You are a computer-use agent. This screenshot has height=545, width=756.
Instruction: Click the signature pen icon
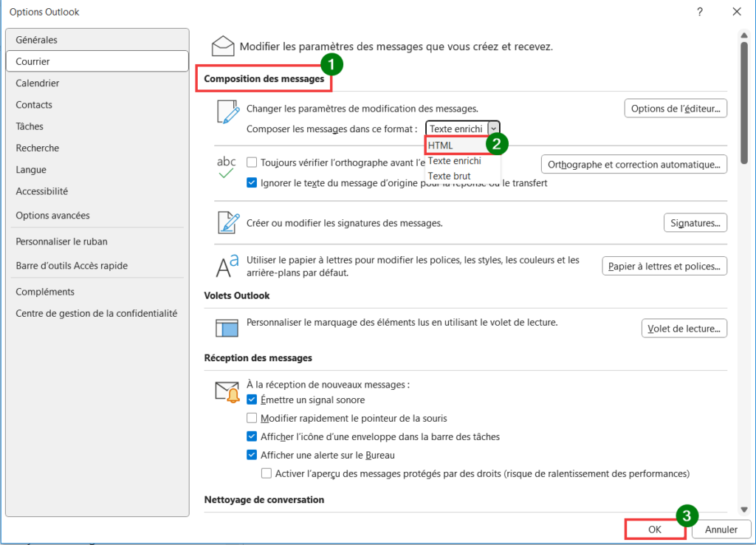click(228, 222)
